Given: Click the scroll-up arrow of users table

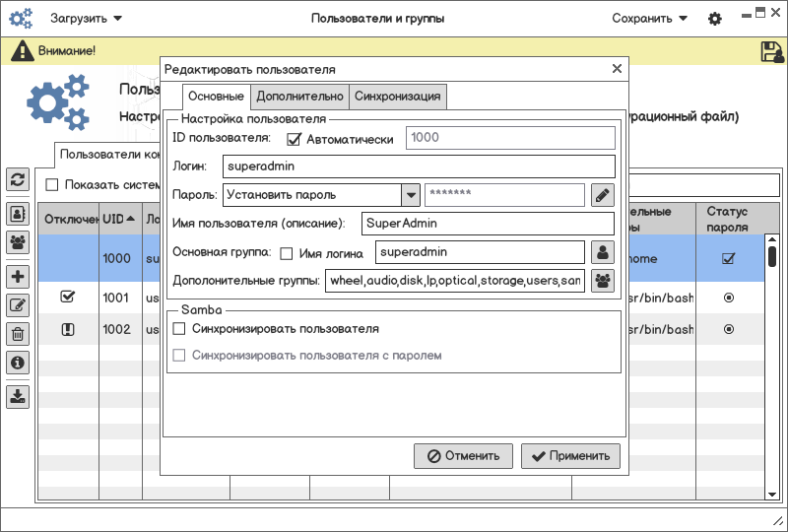Looking at the screenshot, I should tap(772, 239).
